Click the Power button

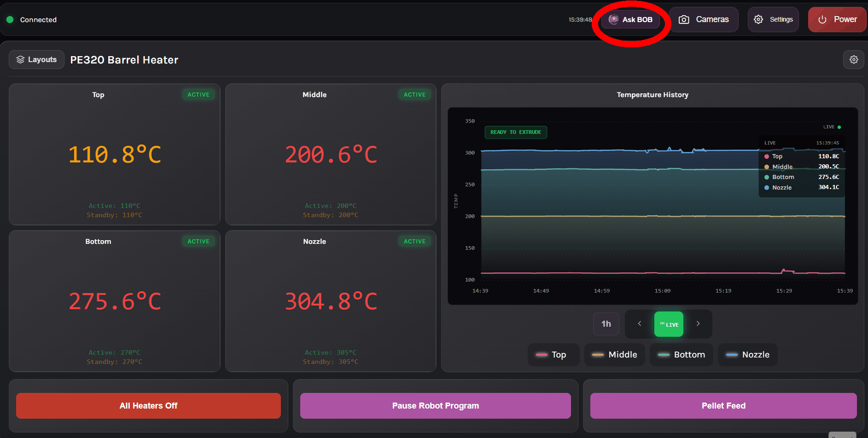(837, 19)
